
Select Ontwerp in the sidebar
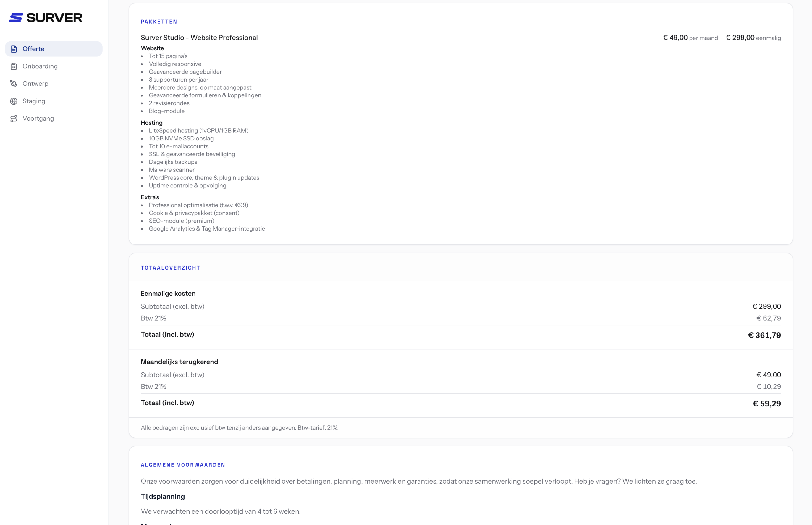point(54,84)
